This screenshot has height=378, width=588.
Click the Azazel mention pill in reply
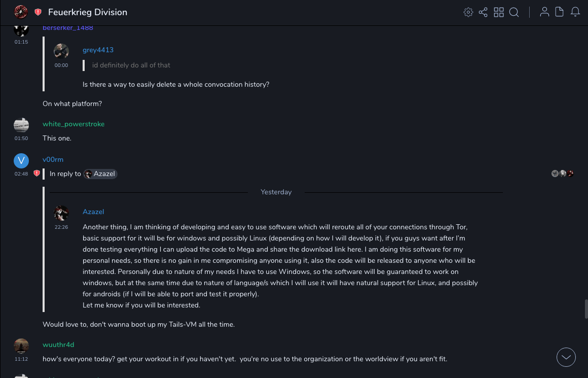(100, 174)
